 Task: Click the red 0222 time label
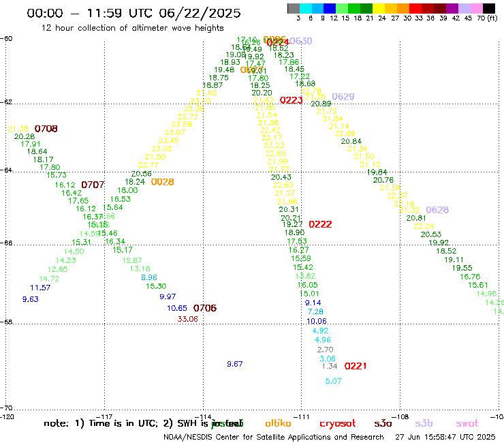[x=320, y=224]
